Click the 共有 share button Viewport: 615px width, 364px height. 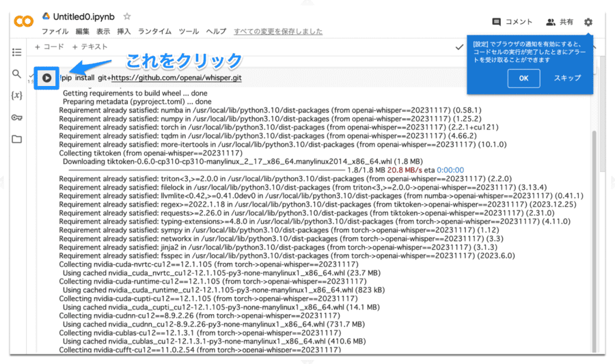[x=560, y=22]
